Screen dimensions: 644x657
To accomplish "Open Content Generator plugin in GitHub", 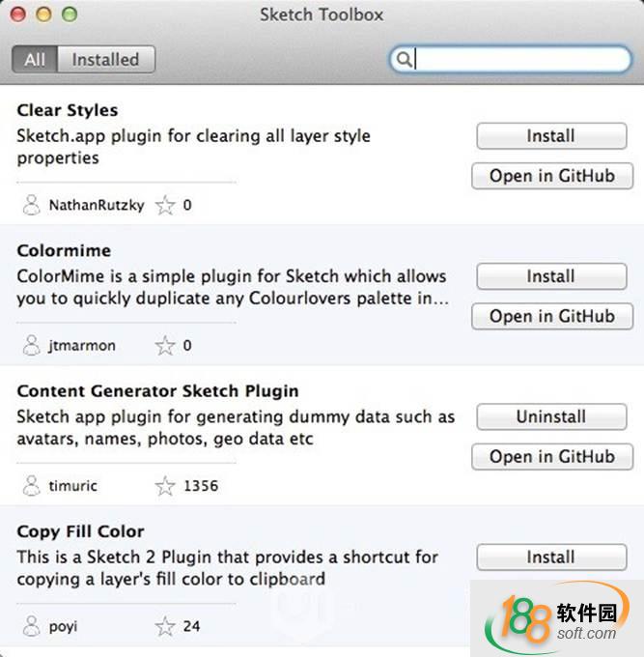I will coord(551,456).
